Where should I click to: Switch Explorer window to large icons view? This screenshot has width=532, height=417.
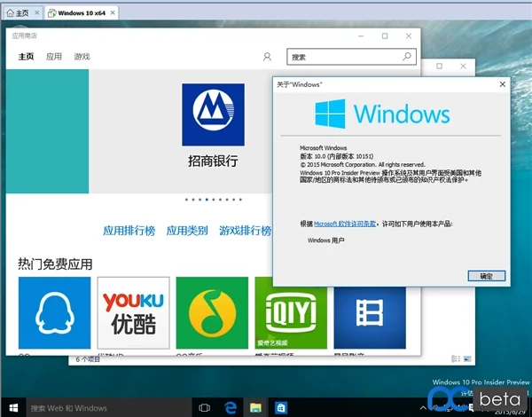467,358
